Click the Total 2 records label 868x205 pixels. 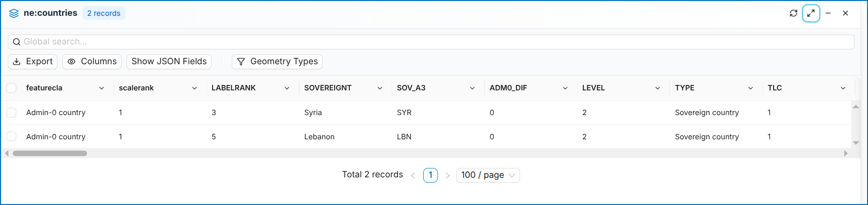pos(372,175)
